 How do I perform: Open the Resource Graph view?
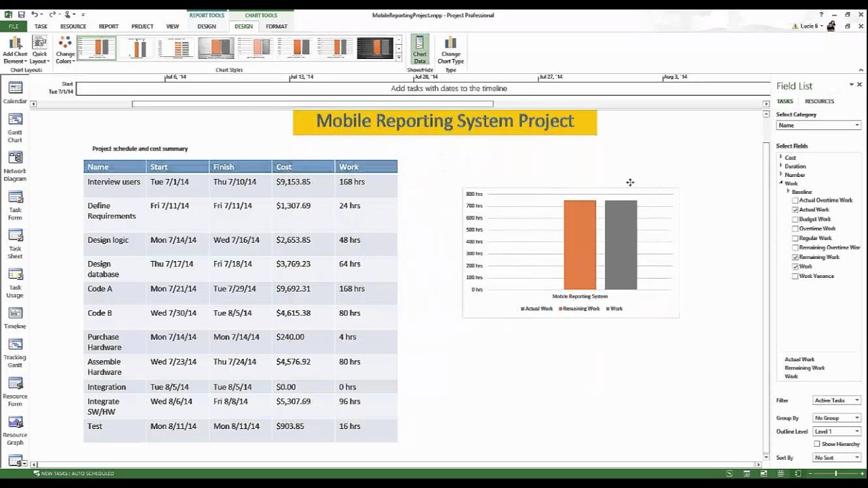[x=15, y=430]
